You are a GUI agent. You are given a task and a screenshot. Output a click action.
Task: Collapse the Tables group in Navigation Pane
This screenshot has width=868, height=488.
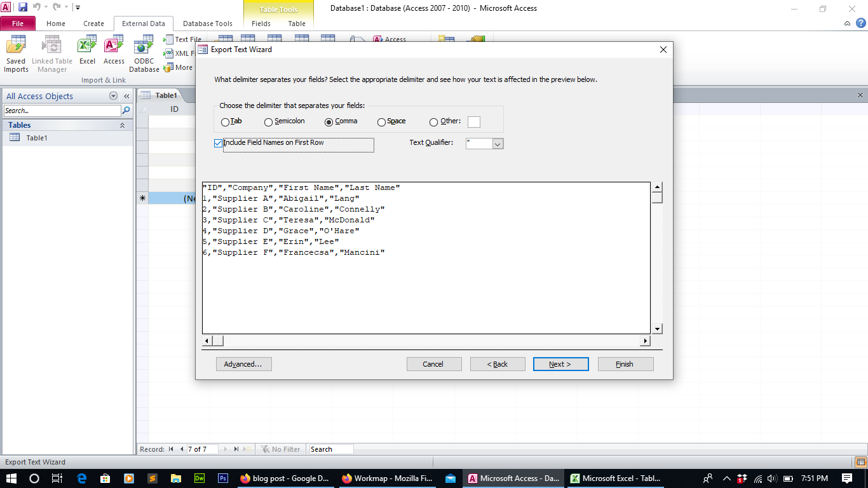click(122, 125)
